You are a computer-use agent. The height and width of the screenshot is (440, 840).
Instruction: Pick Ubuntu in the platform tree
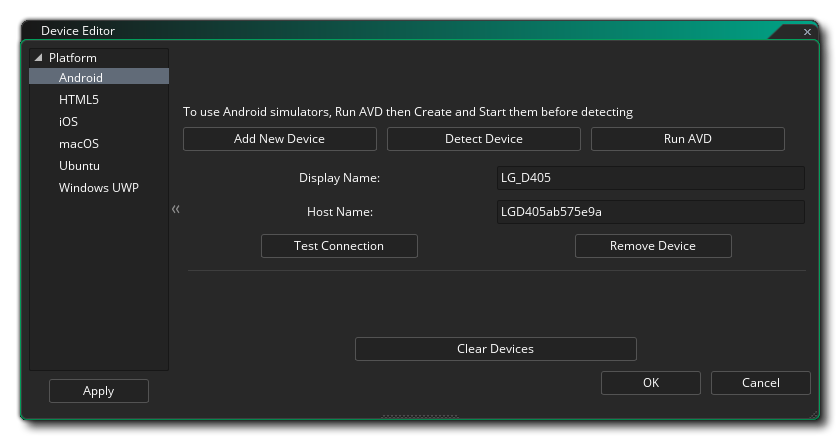click(x=79, y=165)
